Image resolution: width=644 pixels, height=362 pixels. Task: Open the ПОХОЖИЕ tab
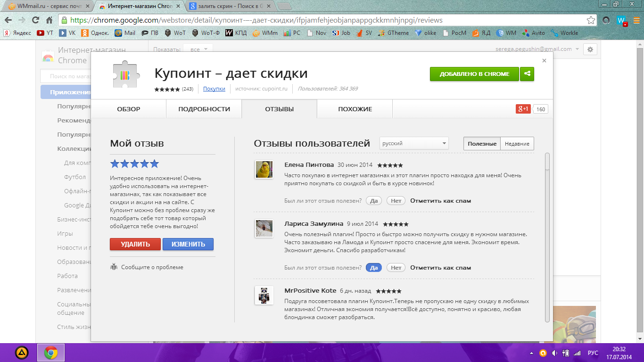pyautogui.click(x=355, y=109)
